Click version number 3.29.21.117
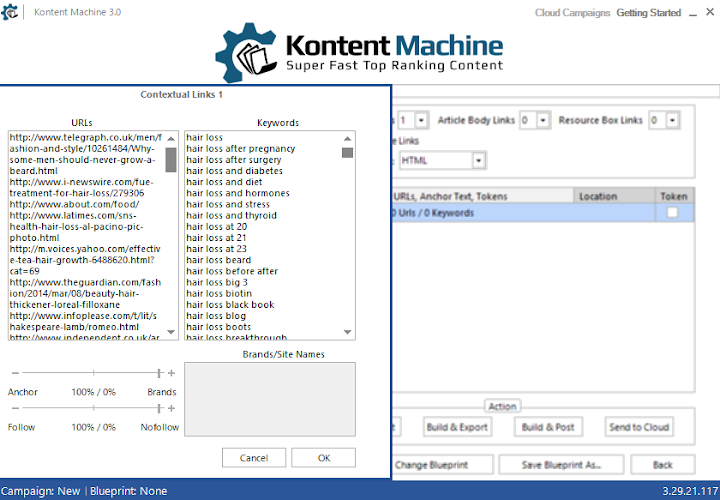Image resolution: width=720 pixels, height=500 pixels. [x=690, y=491]
